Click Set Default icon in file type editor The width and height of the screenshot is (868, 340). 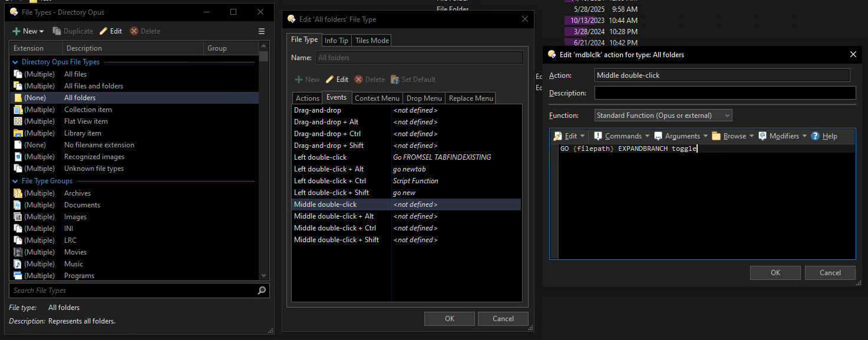[395, 80]
